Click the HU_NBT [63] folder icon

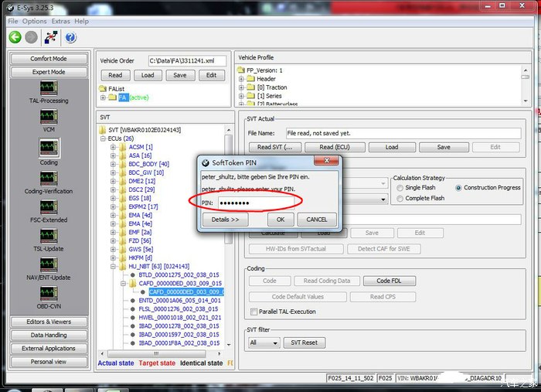tap(122, 267)
